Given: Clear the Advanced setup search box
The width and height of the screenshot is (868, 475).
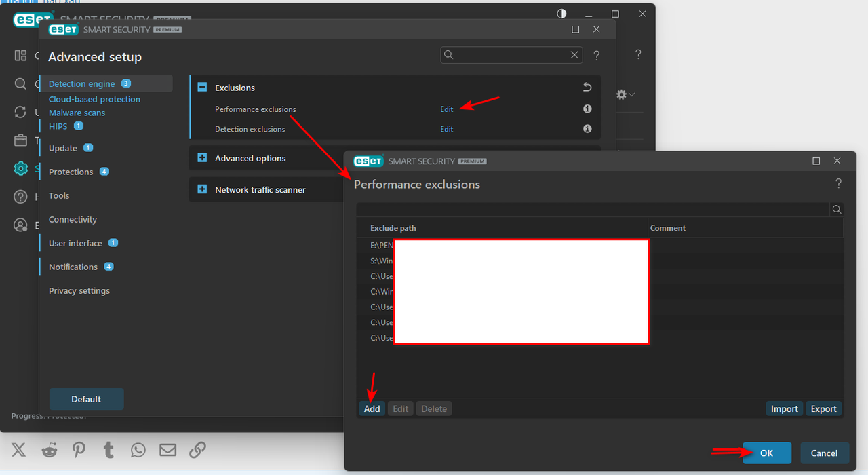Looking at the screenshot, I should [574, 55].
